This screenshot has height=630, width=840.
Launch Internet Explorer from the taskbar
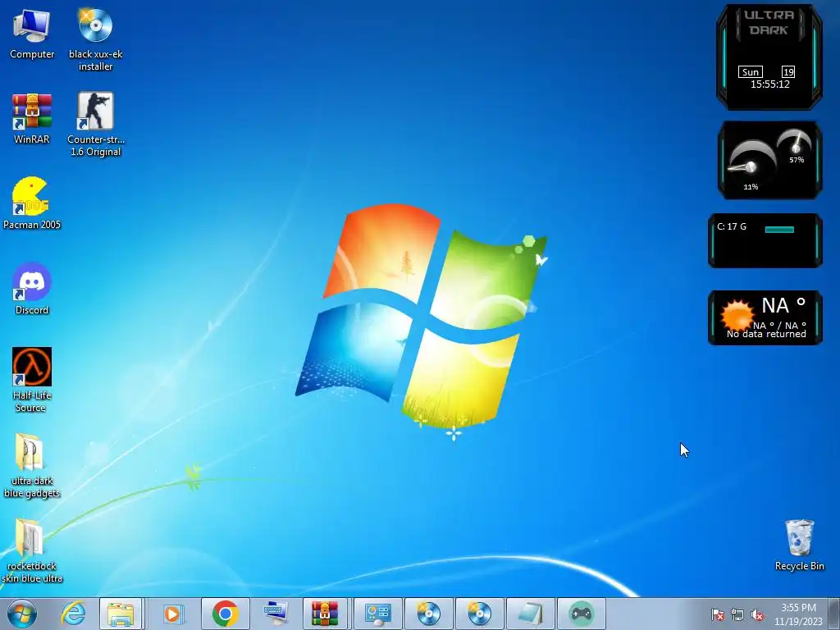pos(73,614)
